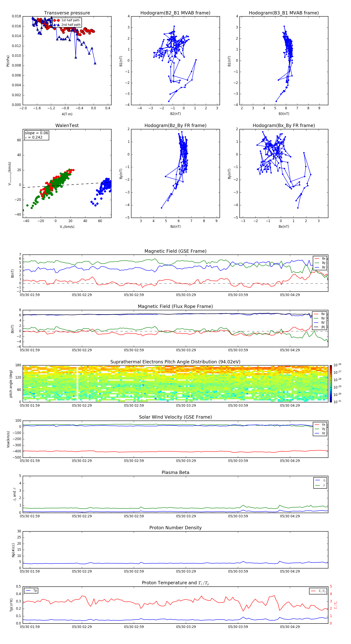Click the Plasma Beta legend box
The image size is (351, 644).
pos(320,483)
